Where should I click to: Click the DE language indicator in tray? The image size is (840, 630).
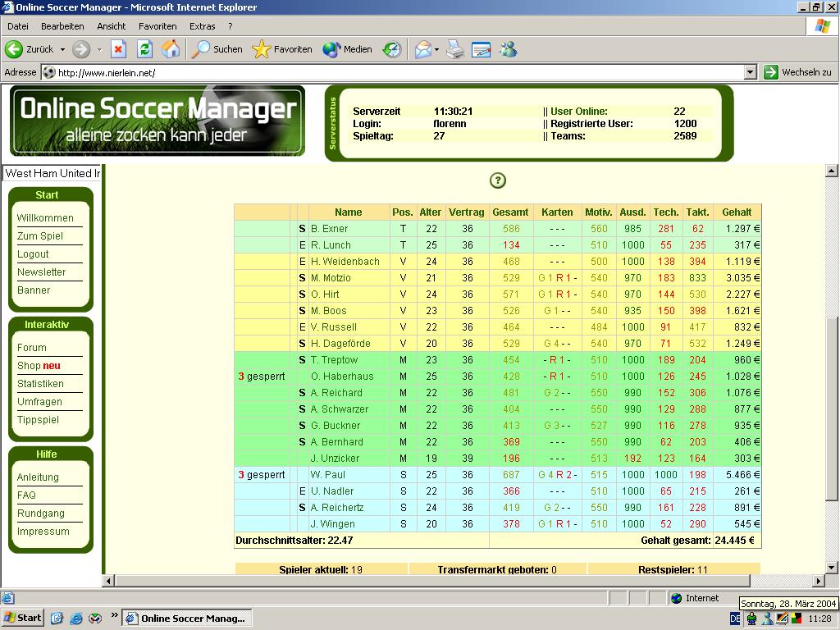coord(735,619)
